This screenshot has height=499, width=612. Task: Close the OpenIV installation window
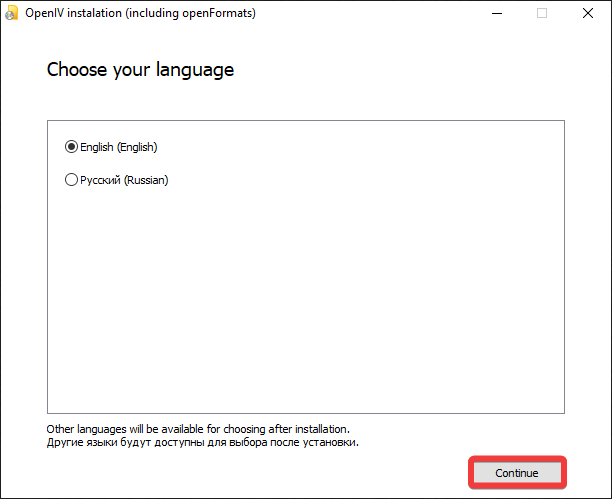pyautogui.click(x=588, y=13)
